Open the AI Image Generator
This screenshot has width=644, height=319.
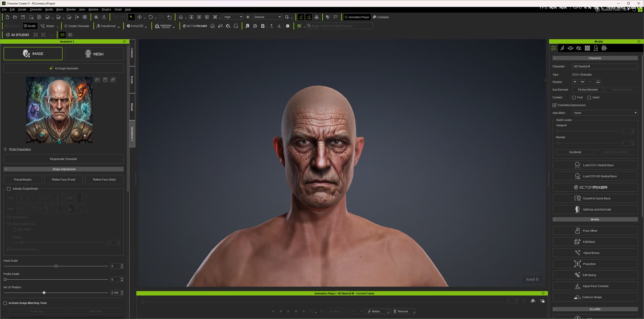click(x=64, y=68)
